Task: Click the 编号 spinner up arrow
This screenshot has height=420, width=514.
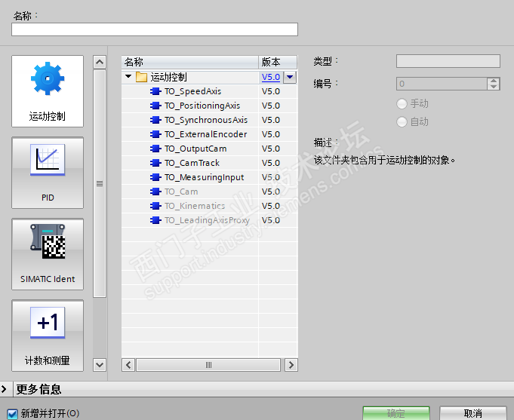Action: (x=494, y=81)
